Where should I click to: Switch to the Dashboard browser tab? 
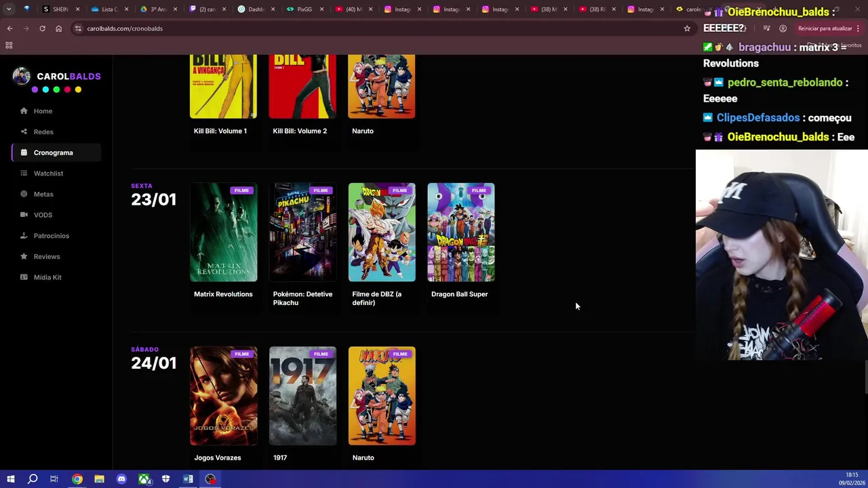(x=255, y=9)
